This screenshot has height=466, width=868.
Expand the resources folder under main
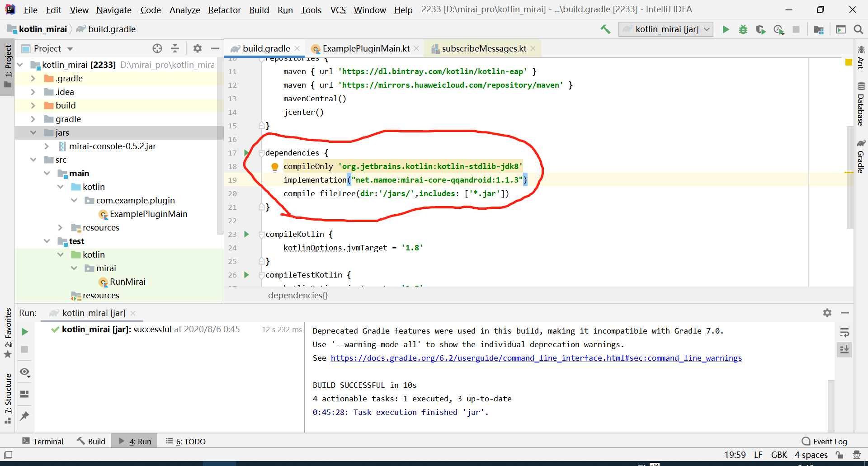[x=60, y=227]
